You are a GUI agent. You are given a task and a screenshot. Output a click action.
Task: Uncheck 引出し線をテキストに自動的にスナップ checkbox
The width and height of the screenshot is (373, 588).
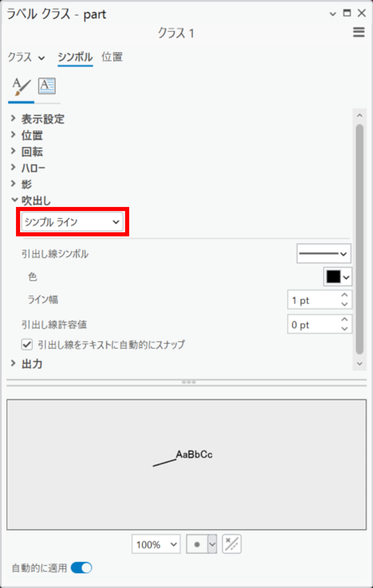[27, 345]
